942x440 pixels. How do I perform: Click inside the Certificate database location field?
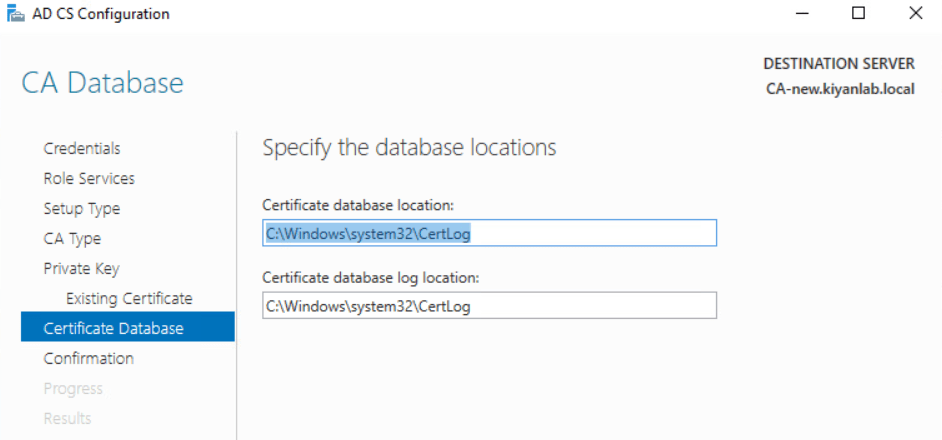(489, 232)
